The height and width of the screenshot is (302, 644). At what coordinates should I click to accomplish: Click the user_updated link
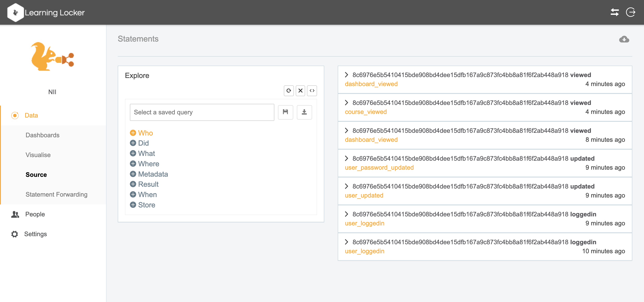[x=364, y=195]
